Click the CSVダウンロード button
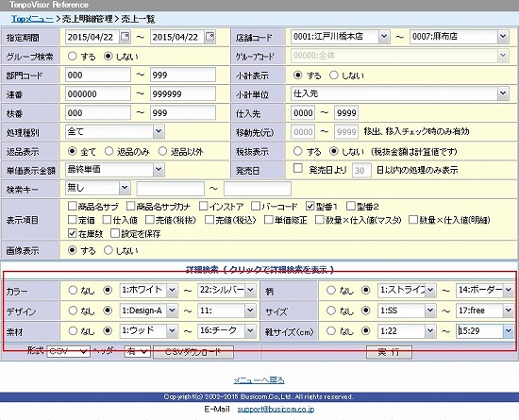519x420 pixels. pos(193,351)
